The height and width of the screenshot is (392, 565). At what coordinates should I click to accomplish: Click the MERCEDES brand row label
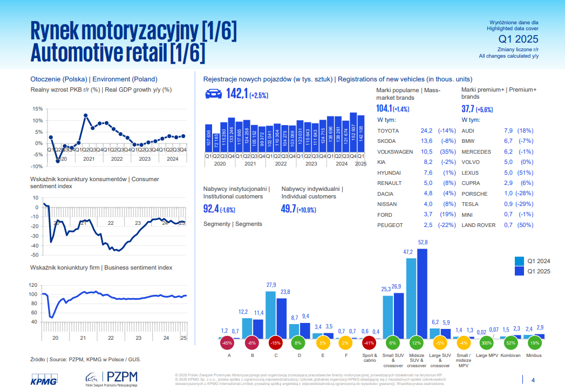(x=476, y=152)
